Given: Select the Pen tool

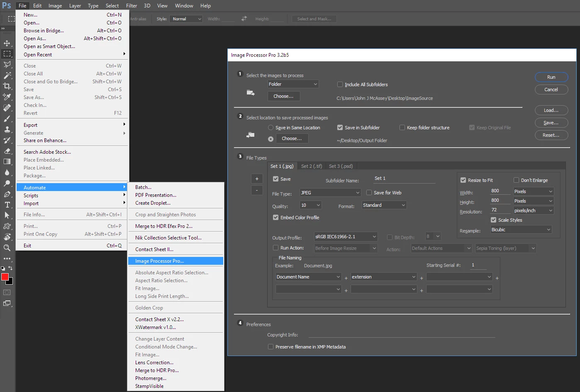Looking at the screenshot, I should tap(7, 194).
